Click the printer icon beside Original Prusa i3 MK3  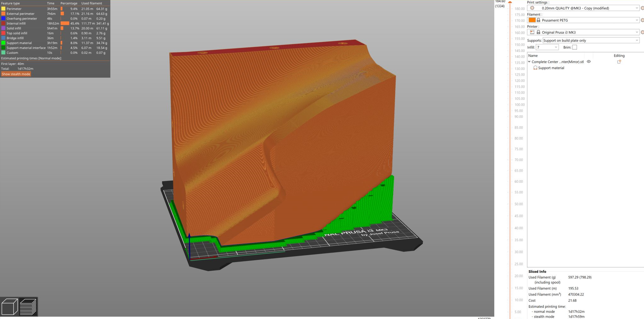pos(532,32)
